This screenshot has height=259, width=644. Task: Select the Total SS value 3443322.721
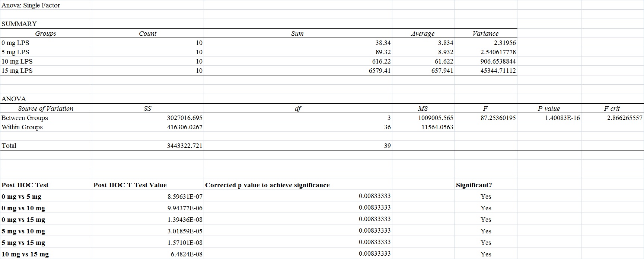pos(185,146)
